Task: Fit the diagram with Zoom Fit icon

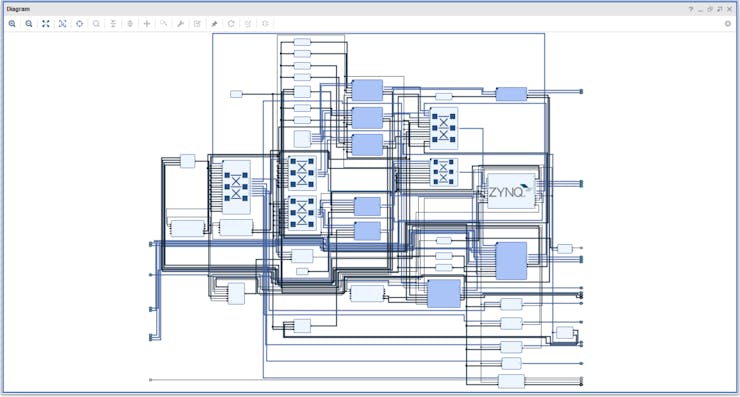Action: point(46,24)
